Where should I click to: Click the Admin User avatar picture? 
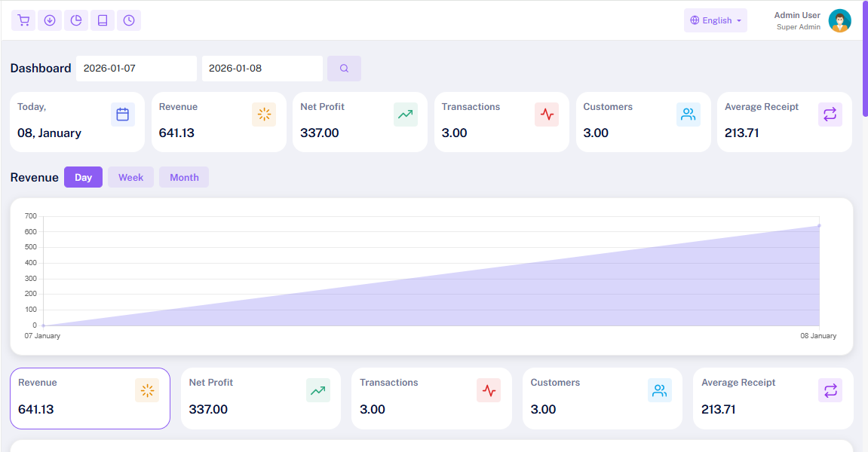839,21
